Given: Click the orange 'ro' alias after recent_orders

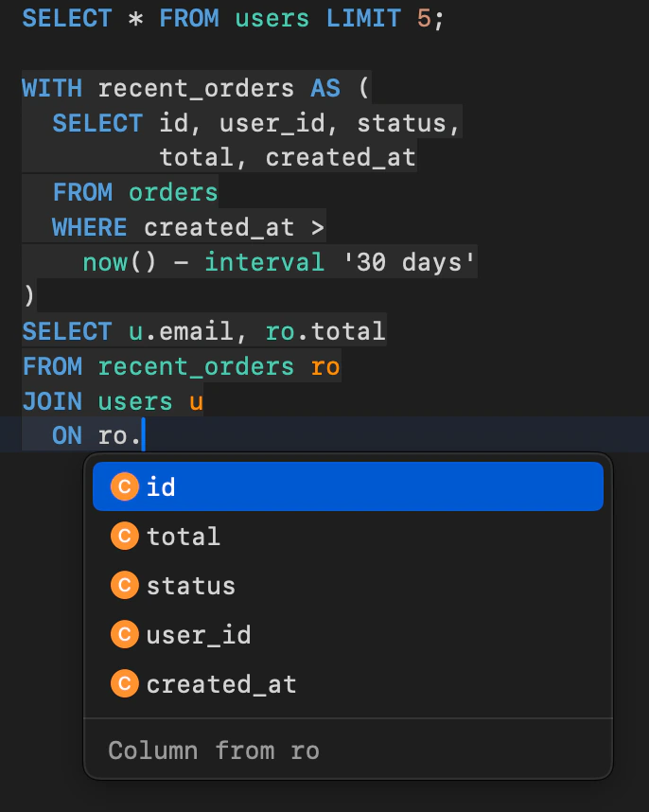Looking at the screenshot, I should [325, 366].
